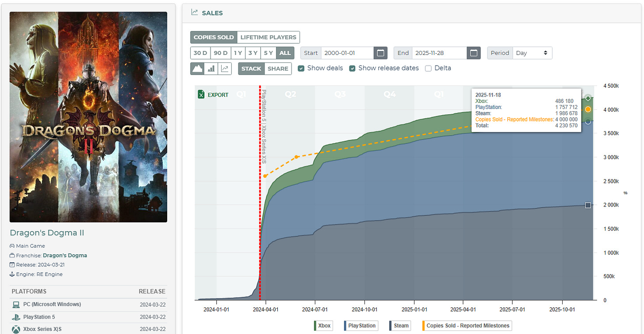644x334 pixels.
Task: Switch to line chart view icon
Action: pos(225,69)
